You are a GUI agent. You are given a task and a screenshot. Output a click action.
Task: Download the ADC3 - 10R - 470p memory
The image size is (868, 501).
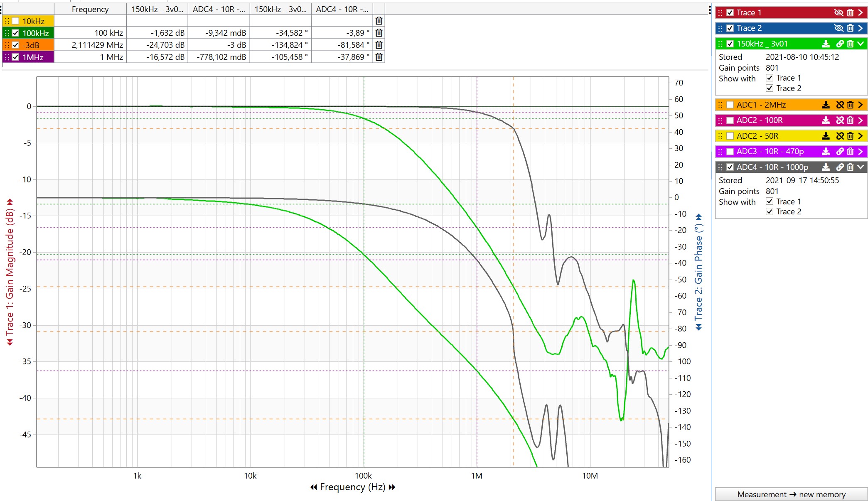coord(826,152)
